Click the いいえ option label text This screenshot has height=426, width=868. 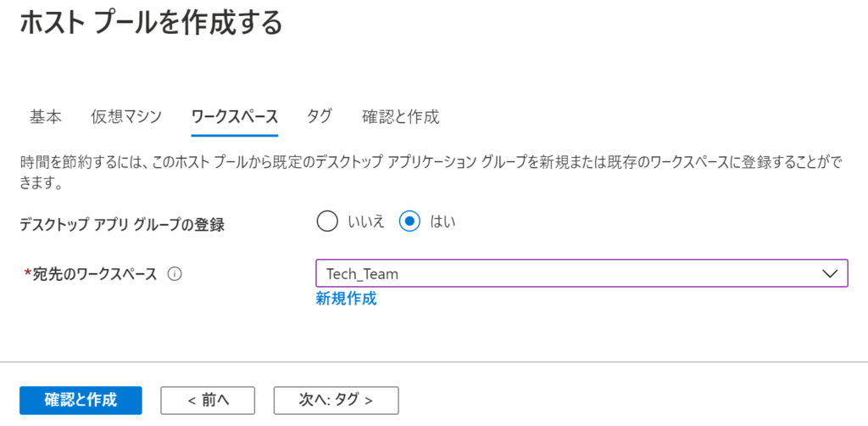click(x=366, y=222)
